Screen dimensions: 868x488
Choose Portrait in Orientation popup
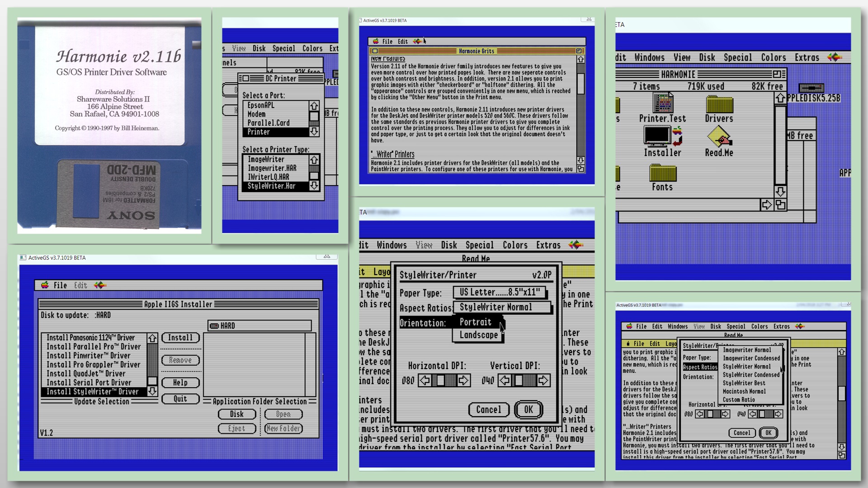tap(476, 322)
